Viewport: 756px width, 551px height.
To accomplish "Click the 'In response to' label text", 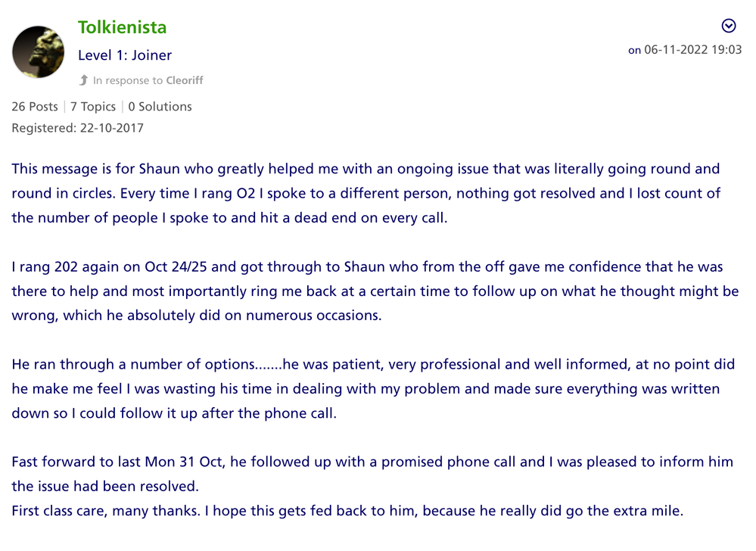I will [x=128, y=80].
